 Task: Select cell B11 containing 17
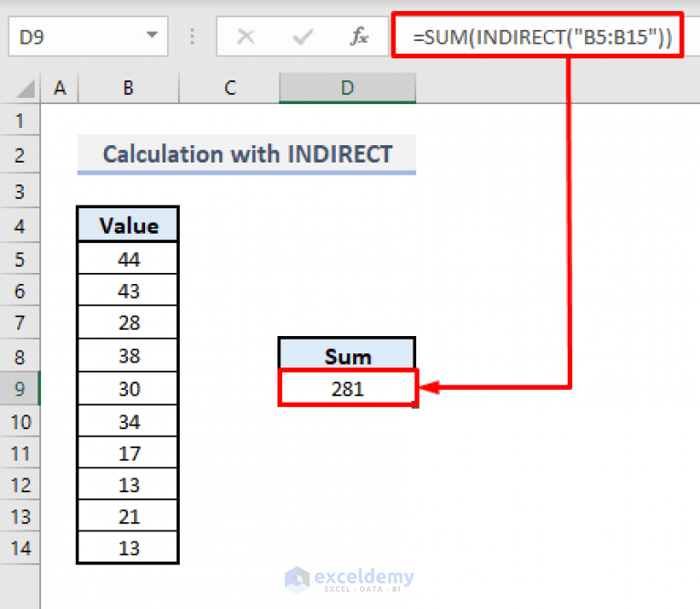[x=128, y=453]
